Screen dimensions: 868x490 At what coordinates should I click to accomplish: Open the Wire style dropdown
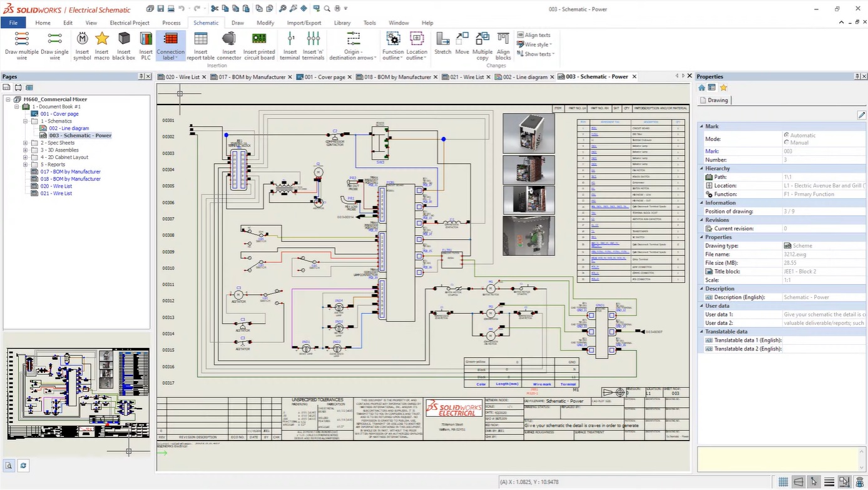tap(534, 44)
